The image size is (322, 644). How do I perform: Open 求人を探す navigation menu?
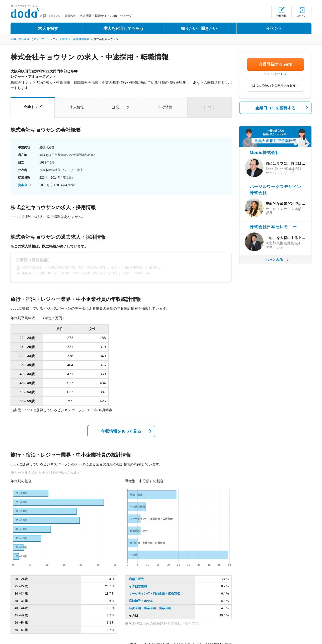(48, 28)
